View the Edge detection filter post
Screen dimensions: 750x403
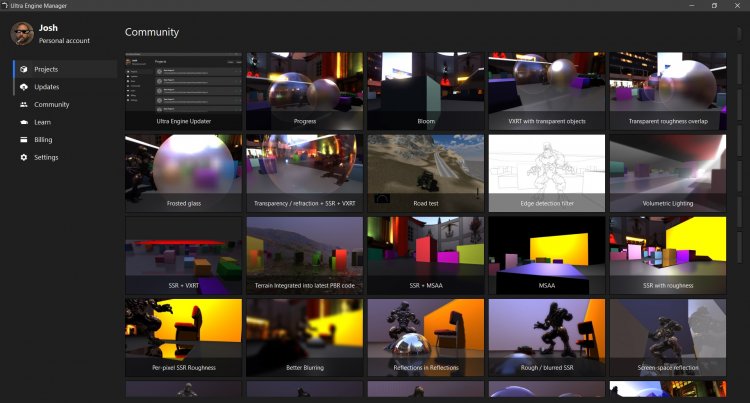(546, 173)
